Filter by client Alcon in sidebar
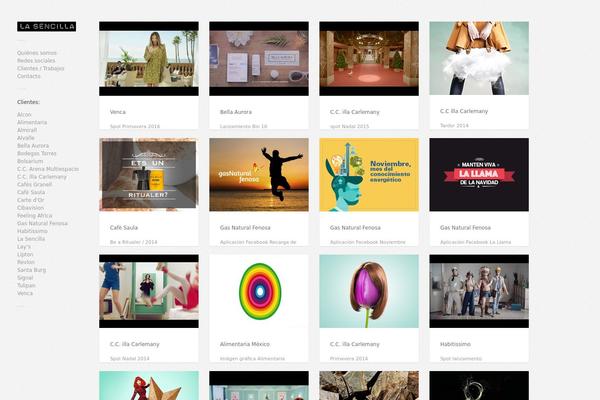600x400 pixels. point(24,114)
